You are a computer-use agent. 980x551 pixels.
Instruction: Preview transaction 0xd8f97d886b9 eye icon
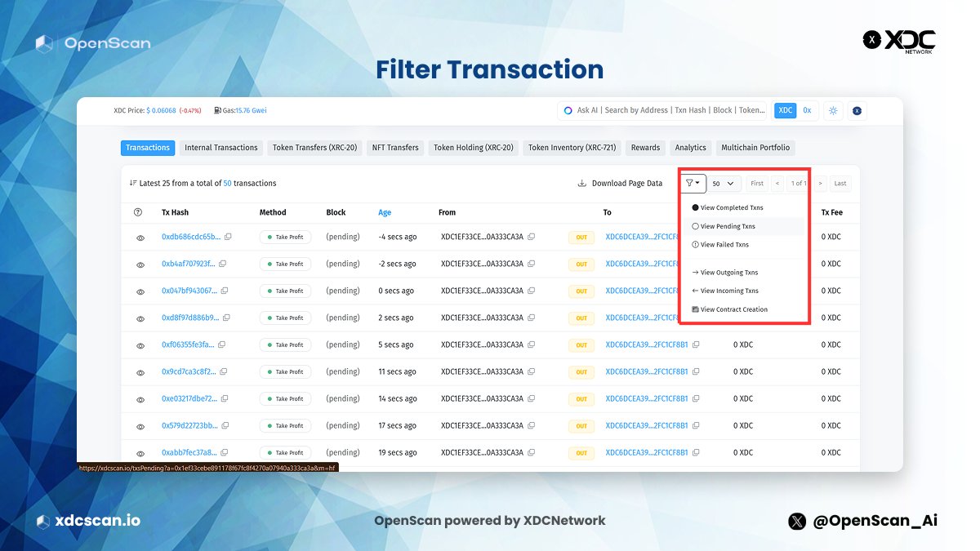tap(140, 318)
